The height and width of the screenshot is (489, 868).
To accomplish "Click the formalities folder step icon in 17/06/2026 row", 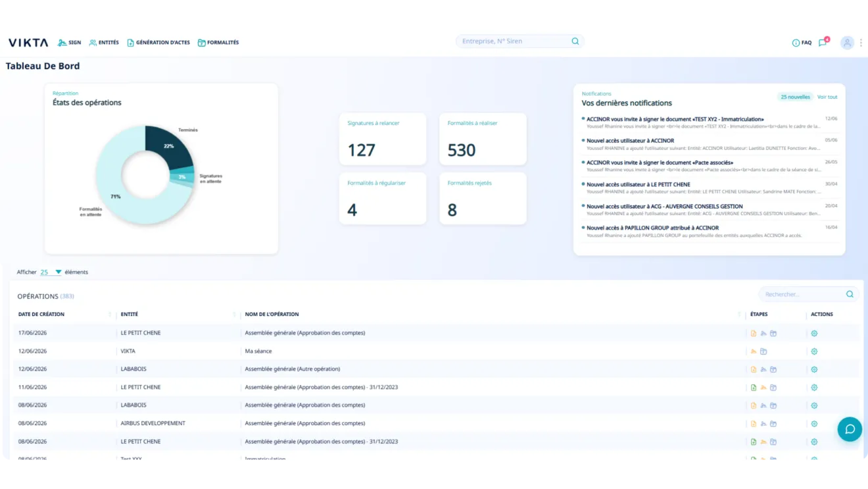I will point(773,333).
